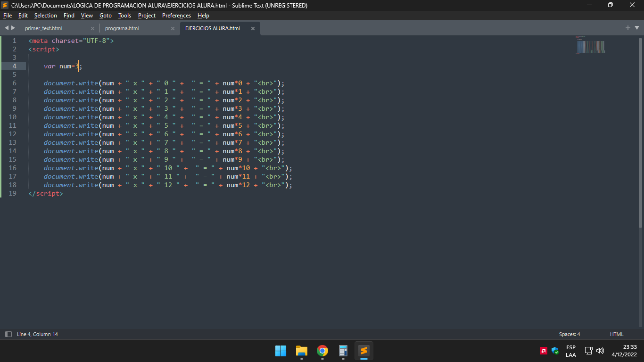
Task: Click the document.write line with num*11
Action: point(168,176)
